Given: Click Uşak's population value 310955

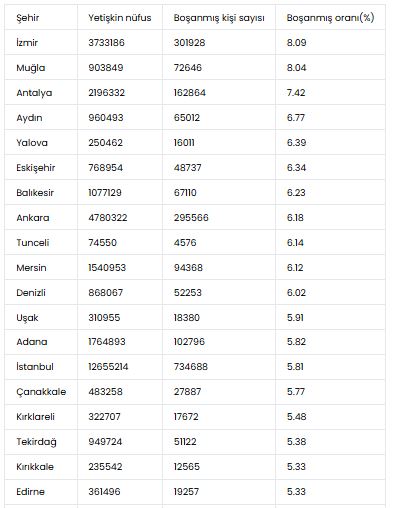Looking at the screenshot, I should click(x=104, y=317).
